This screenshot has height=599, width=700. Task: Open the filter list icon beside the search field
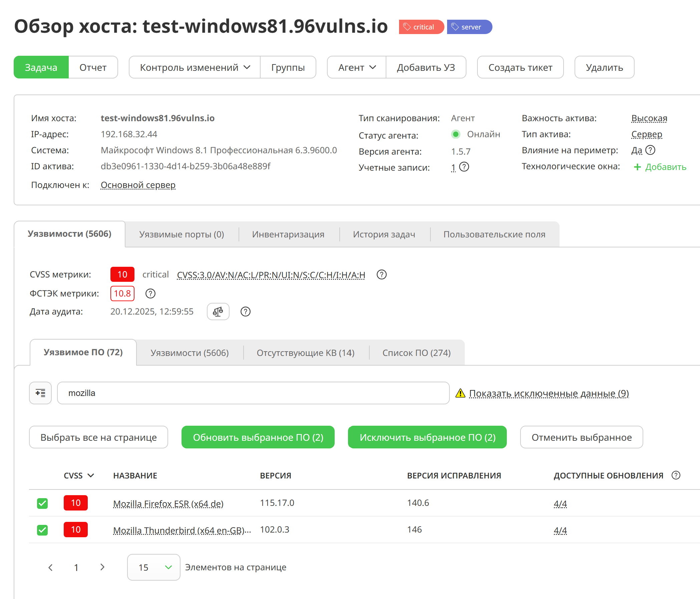tap(41, 393)
